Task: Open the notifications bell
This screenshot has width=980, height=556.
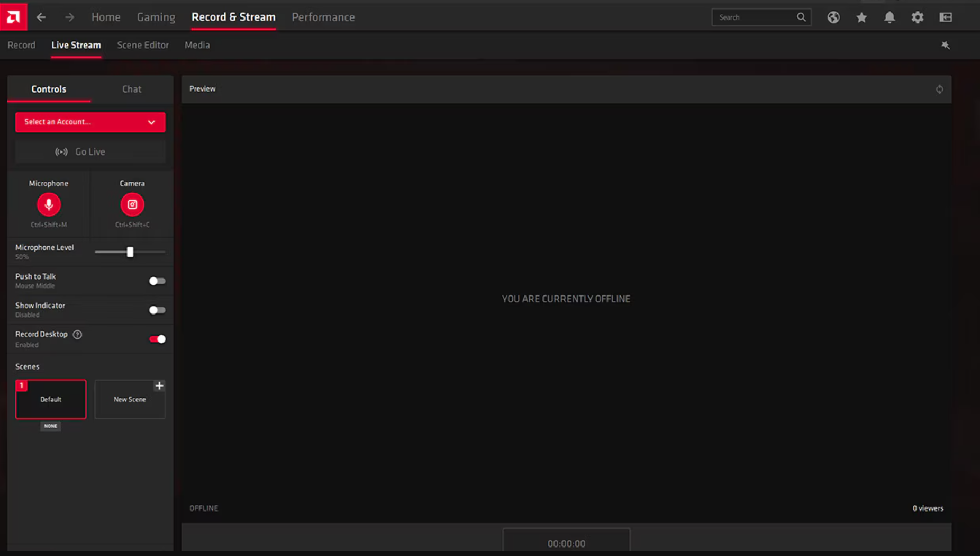Action: tap(890, 17)
